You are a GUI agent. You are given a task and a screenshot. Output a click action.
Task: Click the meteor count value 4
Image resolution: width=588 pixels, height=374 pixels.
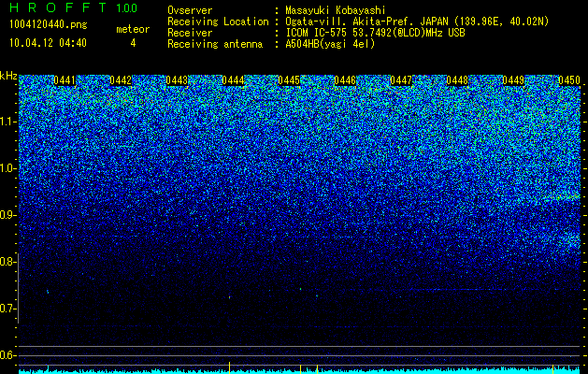(133, 43)
